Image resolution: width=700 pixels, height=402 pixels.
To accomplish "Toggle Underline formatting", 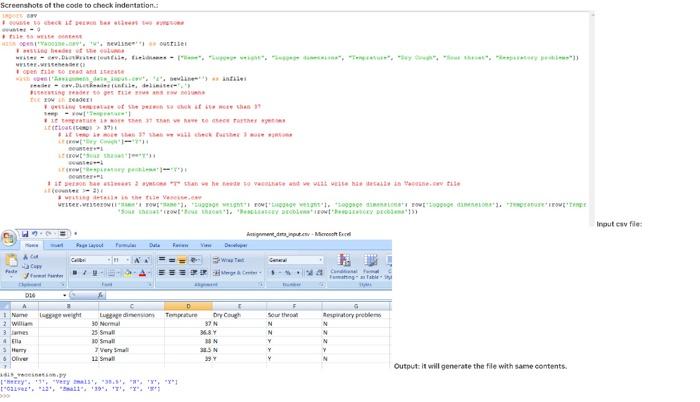I will (x=94, y=273).
